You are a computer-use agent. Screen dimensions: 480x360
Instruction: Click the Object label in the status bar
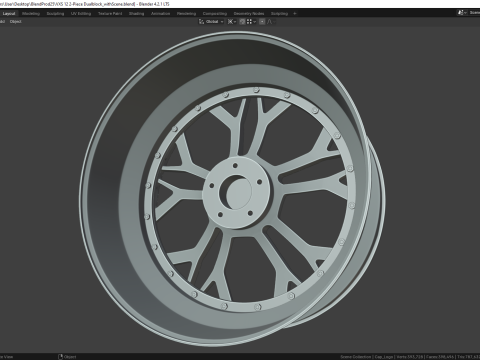[x=70, y=357]
